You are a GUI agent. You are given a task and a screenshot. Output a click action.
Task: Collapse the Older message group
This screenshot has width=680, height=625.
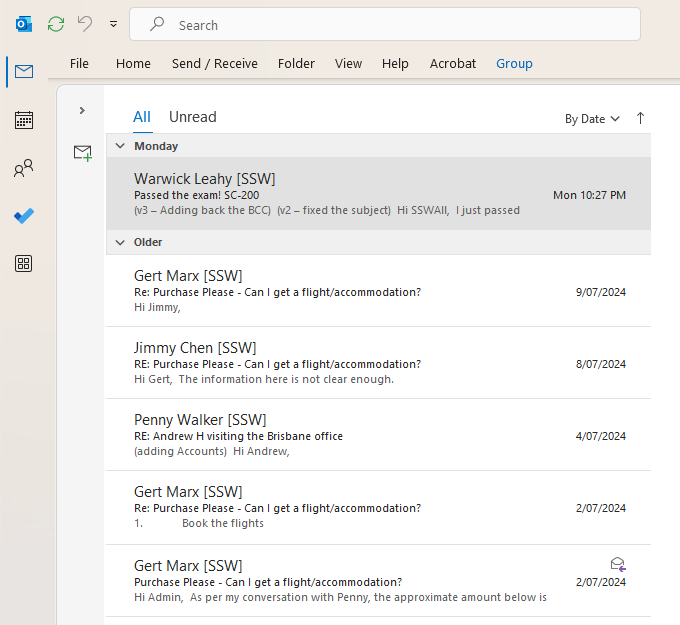point(120,242)
